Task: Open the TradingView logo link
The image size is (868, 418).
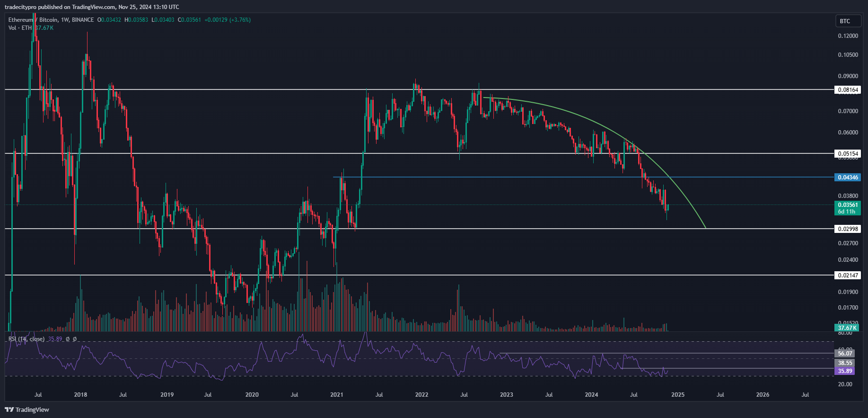Action: 27,409
